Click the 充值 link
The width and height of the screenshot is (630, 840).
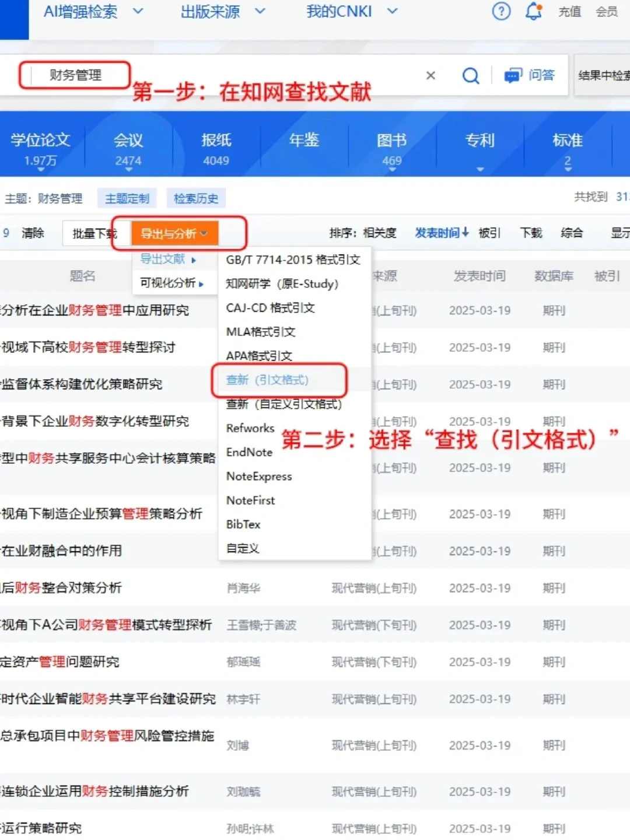coord(570,11)
